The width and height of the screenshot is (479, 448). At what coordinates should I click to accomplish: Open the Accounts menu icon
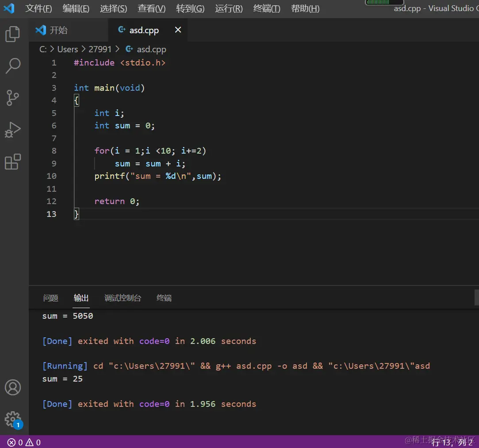(x=13, y=387)
